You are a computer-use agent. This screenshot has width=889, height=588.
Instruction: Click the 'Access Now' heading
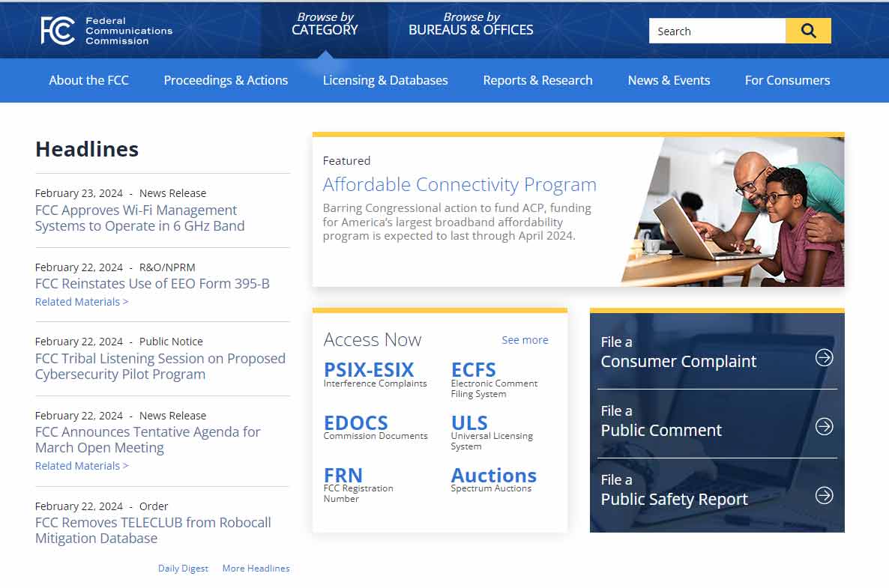click(x=373, y=340)
